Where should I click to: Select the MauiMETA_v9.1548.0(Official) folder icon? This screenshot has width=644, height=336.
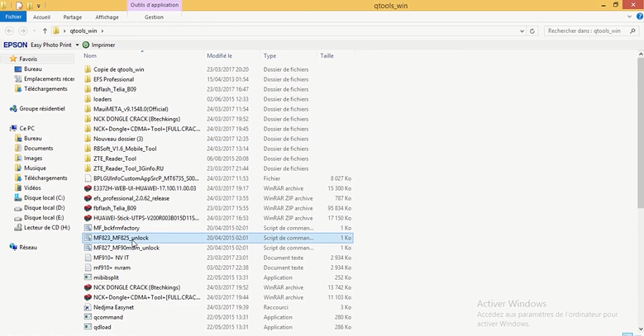point(88,109)
